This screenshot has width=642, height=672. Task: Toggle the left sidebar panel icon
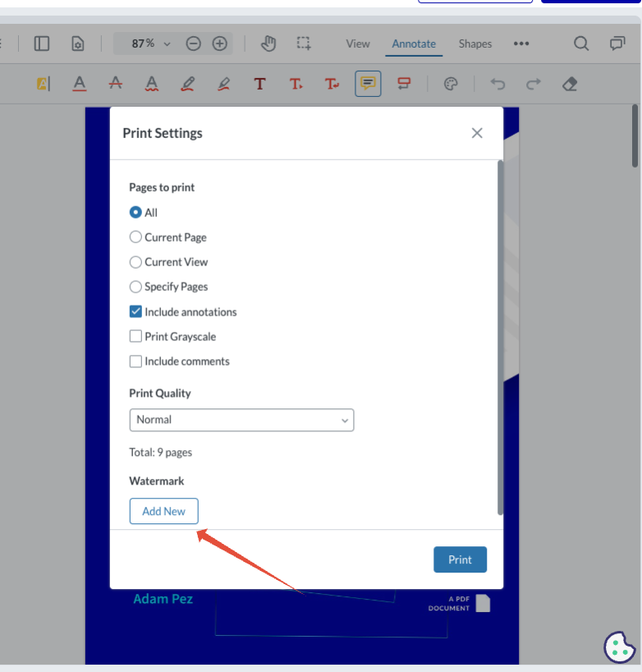(x=42, y=44)
